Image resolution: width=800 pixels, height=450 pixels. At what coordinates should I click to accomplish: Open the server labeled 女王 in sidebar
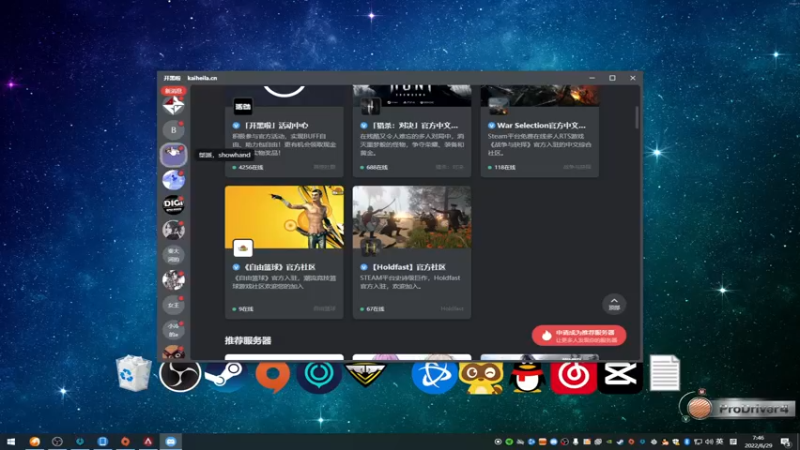(x=173, y=305)
